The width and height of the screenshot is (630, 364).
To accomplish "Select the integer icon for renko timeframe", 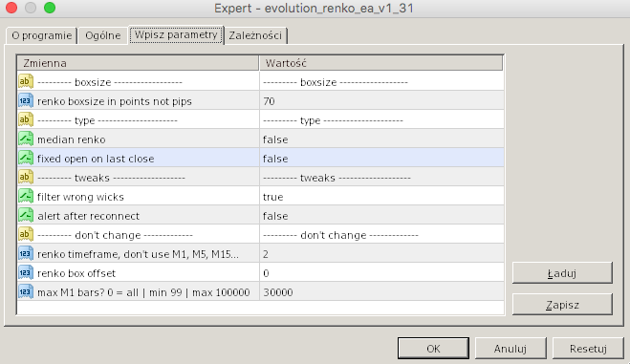I will (x=26, y=253).
